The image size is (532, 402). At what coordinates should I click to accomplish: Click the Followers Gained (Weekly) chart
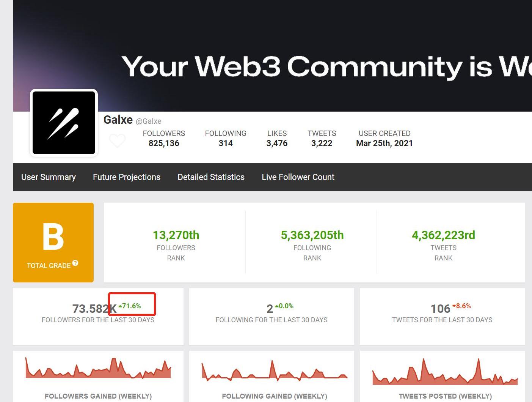point(98,368)
